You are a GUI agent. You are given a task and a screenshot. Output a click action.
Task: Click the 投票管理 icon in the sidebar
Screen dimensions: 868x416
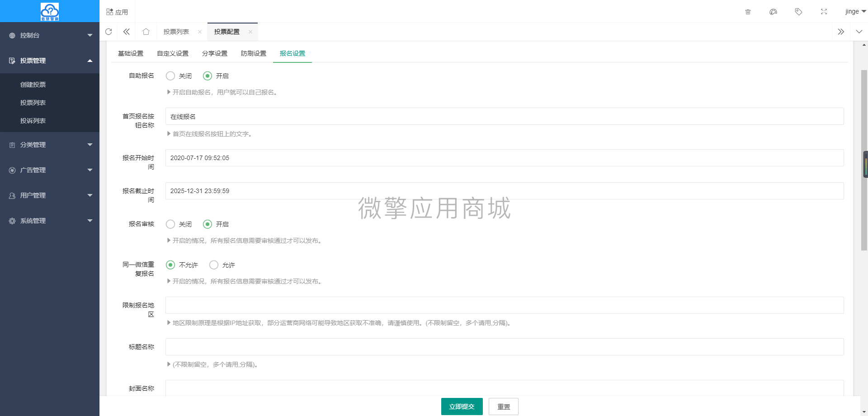(12, 61)
